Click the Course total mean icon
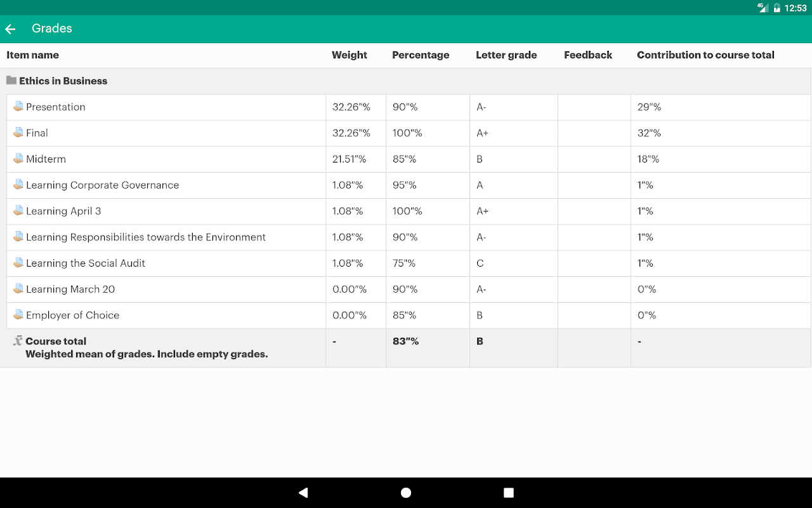Image resolution: width=812 pixels, height=508 pixels. 18,341
